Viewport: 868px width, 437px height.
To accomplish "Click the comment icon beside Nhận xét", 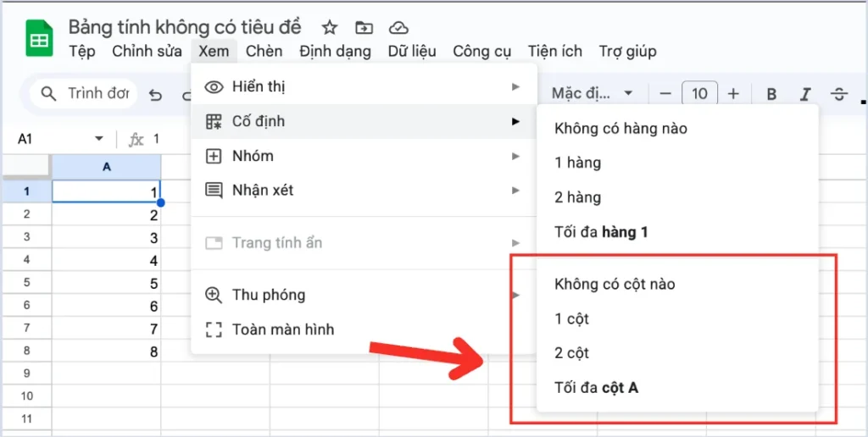I will pyautogui.click(x=214, y=191).
